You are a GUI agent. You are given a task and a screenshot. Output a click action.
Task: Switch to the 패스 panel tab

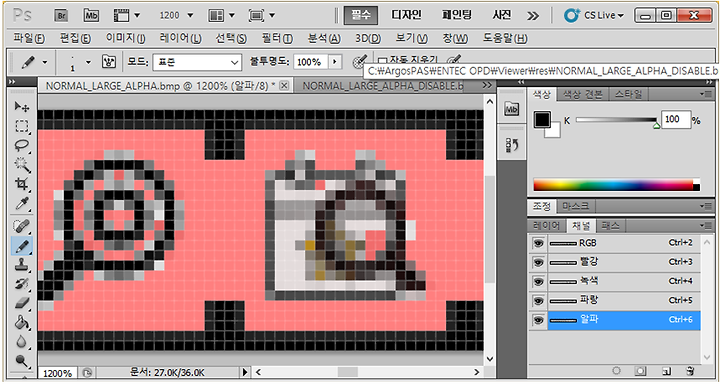(x=610, y=225)
